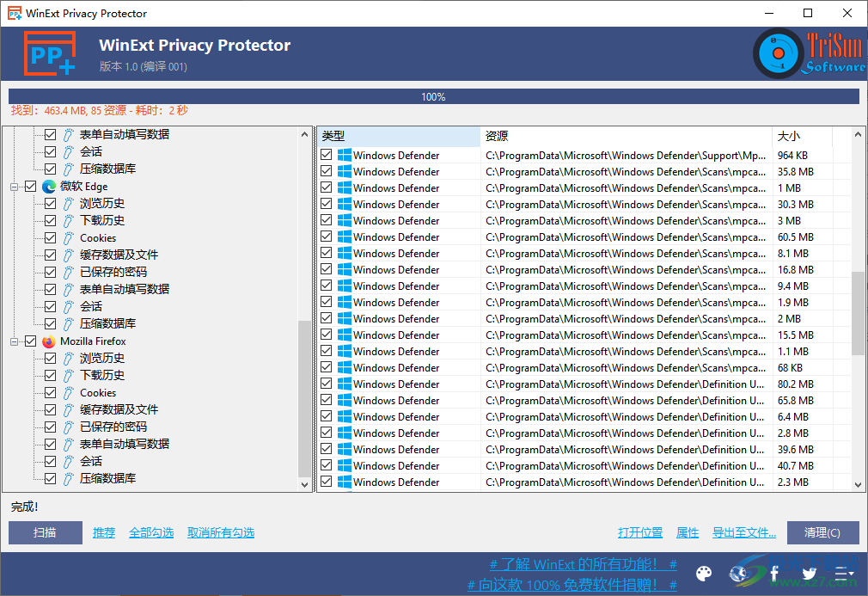Click the 100% scan progress bar
Screen dimensions: 868x596
[433, 96]
